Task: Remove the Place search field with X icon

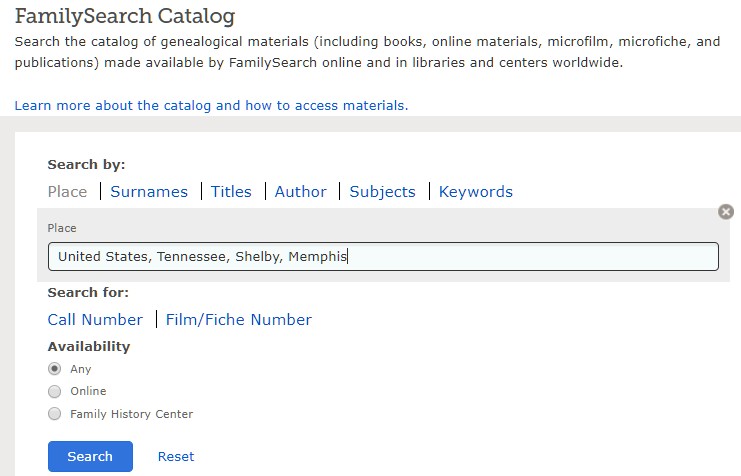Action: tap(726, 212)
